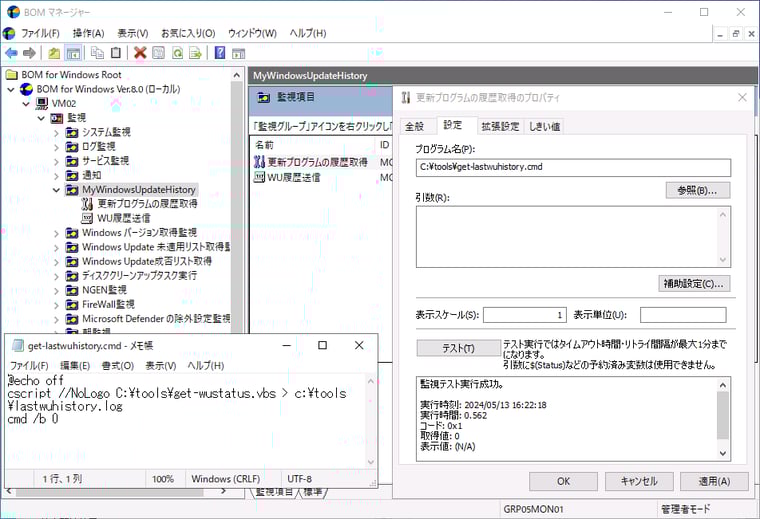Expand the ログ監視 tree node
Screen dimensions: 760x519
pyautogui.click(x=56, y=147)
